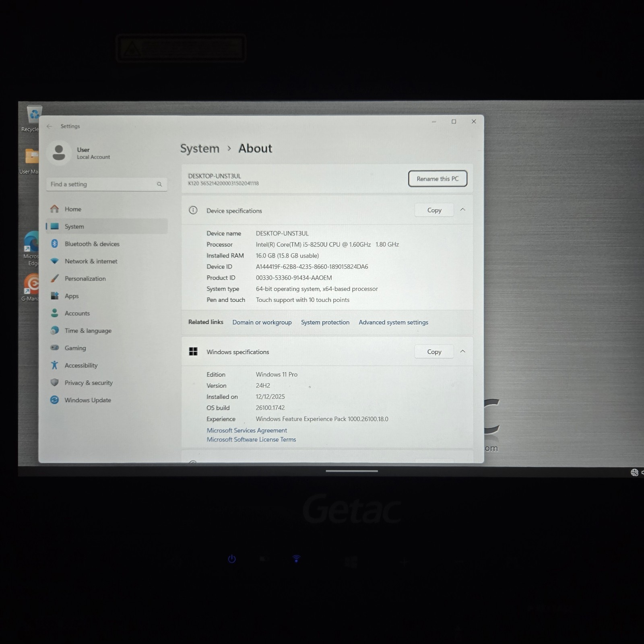Viewport: 644px width, 644px height.
Task: Open Domain or workgroup link
Action: tap(262, 322)
